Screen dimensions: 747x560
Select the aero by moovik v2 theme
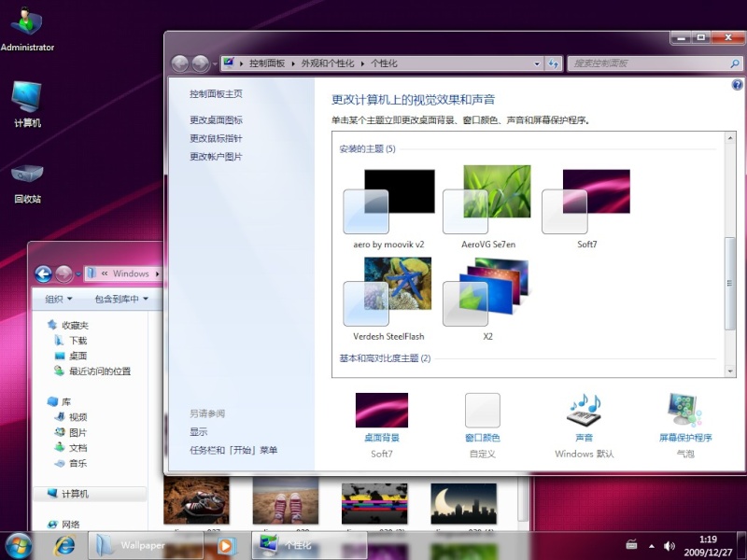(x=388, y=208)
